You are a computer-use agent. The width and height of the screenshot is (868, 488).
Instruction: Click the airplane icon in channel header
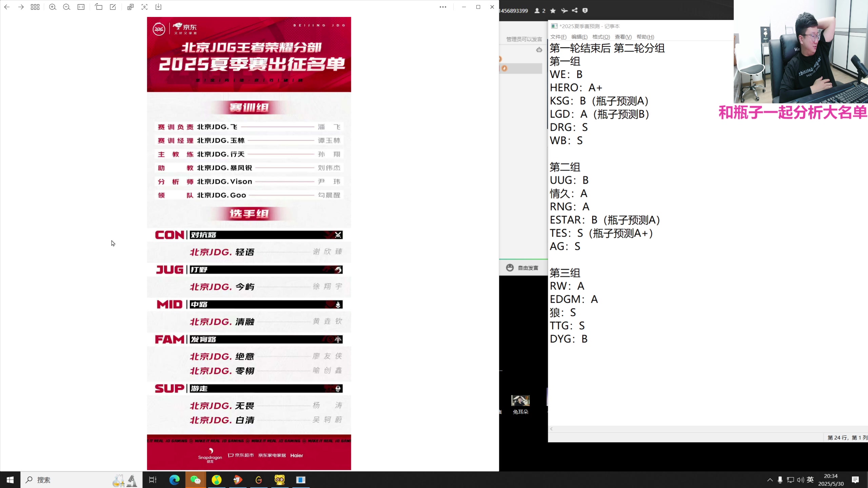tap(564, 11)
